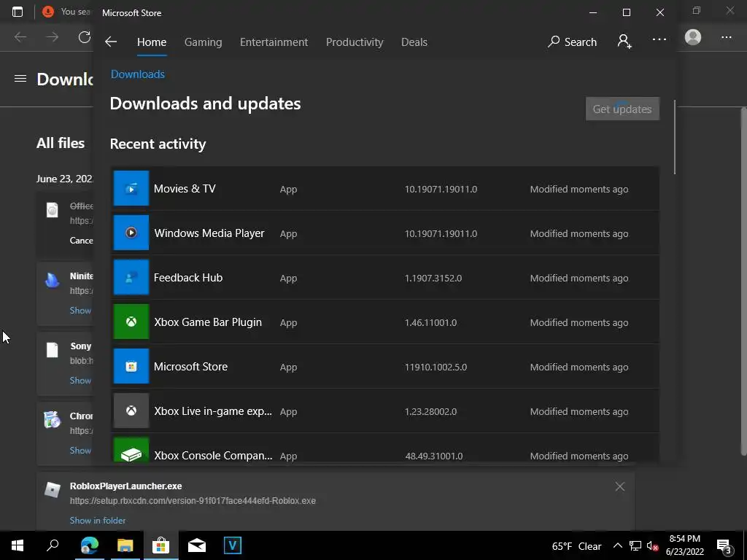
Task: Open the notification center icon
Action: click(724, 545)
